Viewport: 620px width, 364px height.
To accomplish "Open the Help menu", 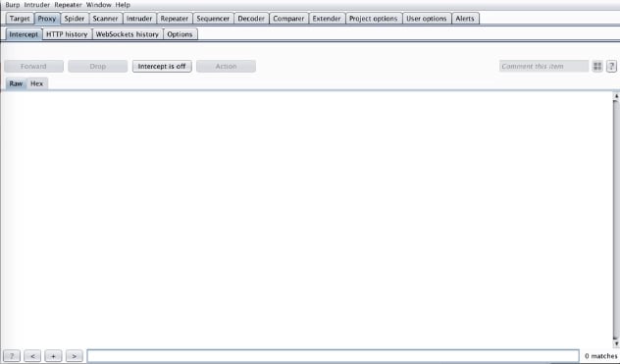I will [123, 5].
